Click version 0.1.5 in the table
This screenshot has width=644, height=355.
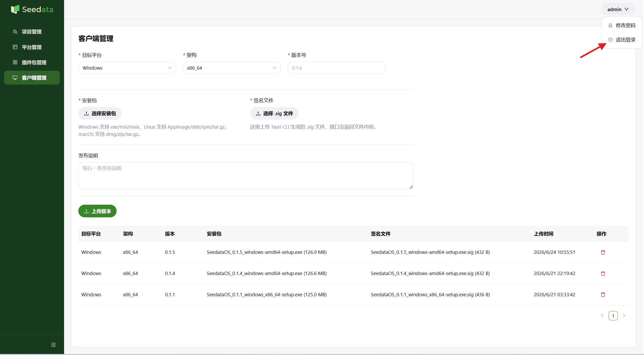pyautogui.click(x=170, y=252)
